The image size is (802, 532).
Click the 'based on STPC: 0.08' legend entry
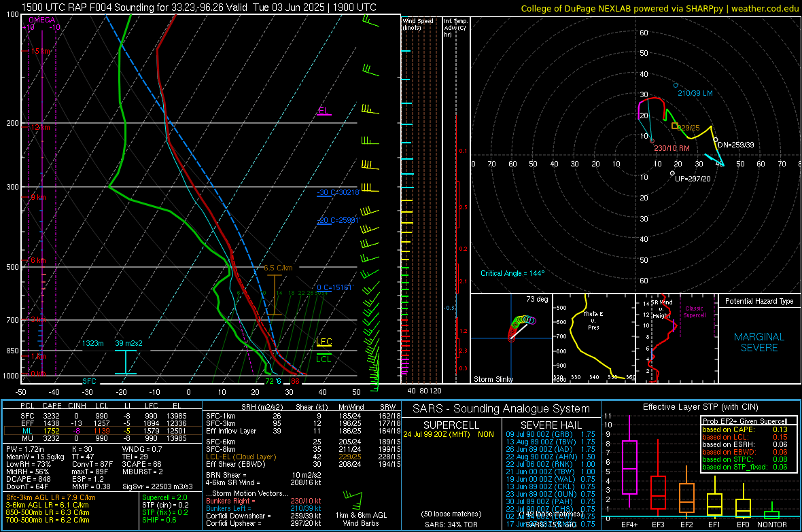[745, 459]
